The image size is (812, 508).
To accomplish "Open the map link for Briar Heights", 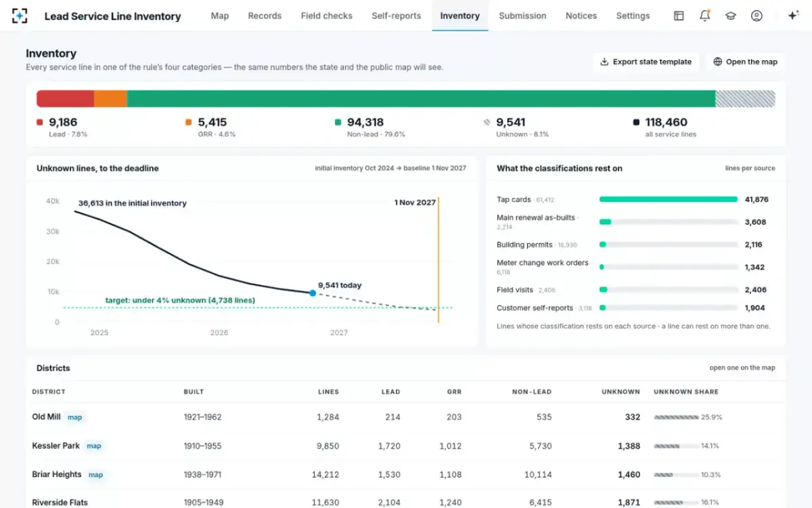I will (x=96, y=475).
